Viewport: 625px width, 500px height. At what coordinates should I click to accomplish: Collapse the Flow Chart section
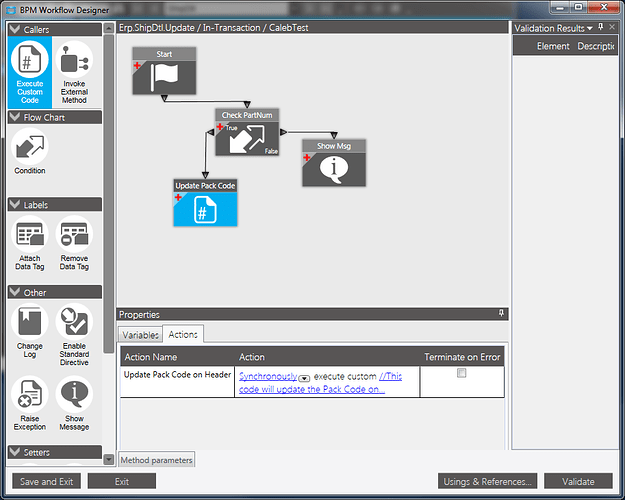click(x=14, y=117)
